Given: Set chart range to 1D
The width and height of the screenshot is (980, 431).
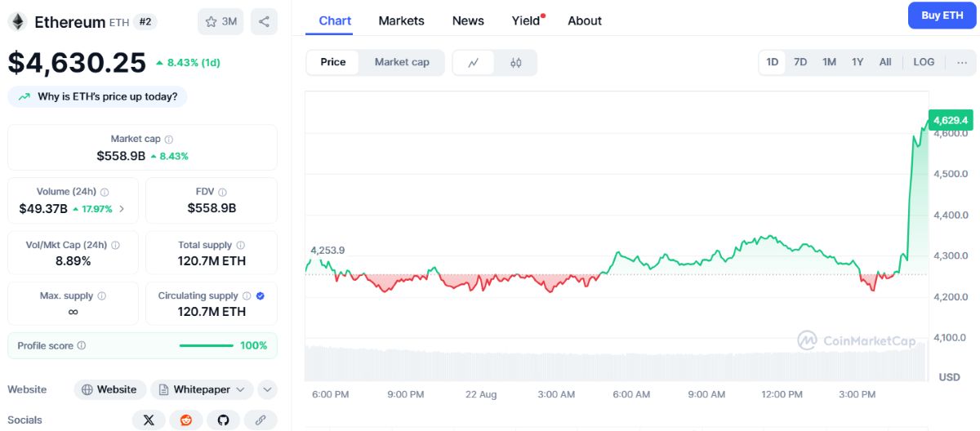Looking at the screenshot, I should coord(772,62).
